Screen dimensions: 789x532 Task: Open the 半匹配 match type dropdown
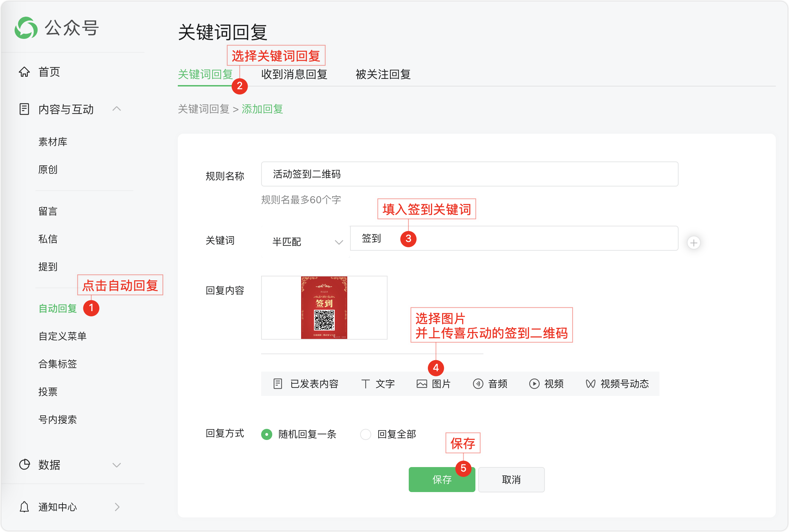(x=306, y=242)
